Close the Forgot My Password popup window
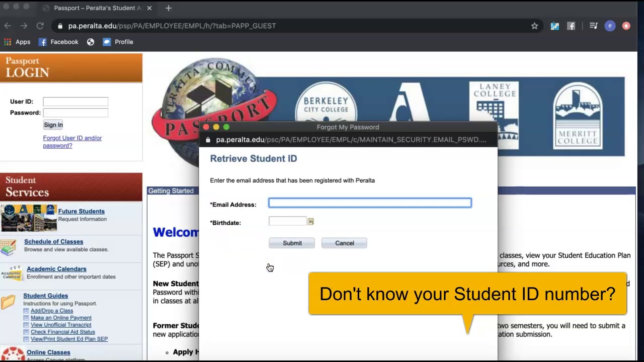The image size is (644, 362). pyautogui.click(x=206, y=127)
